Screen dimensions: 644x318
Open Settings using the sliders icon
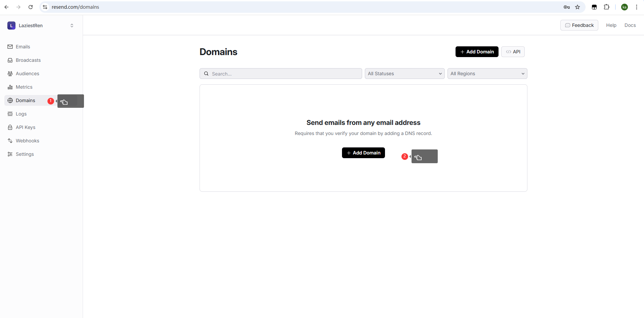10,154
